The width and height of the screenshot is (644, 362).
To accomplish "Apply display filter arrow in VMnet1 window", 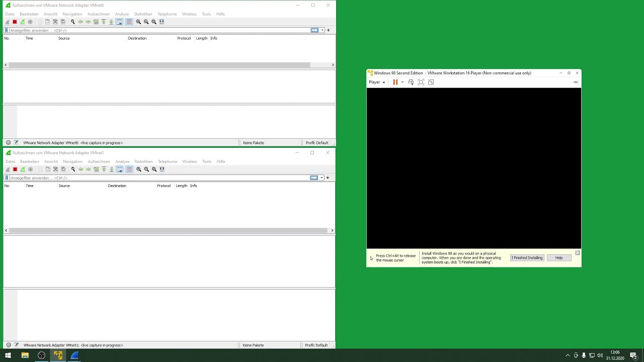I will click(x=314, y=177).
